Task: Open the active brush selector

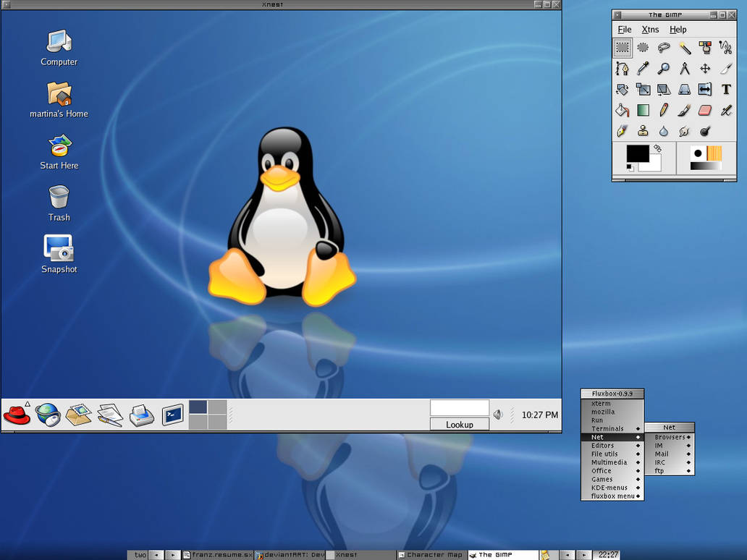Action: tap(698, 153)
